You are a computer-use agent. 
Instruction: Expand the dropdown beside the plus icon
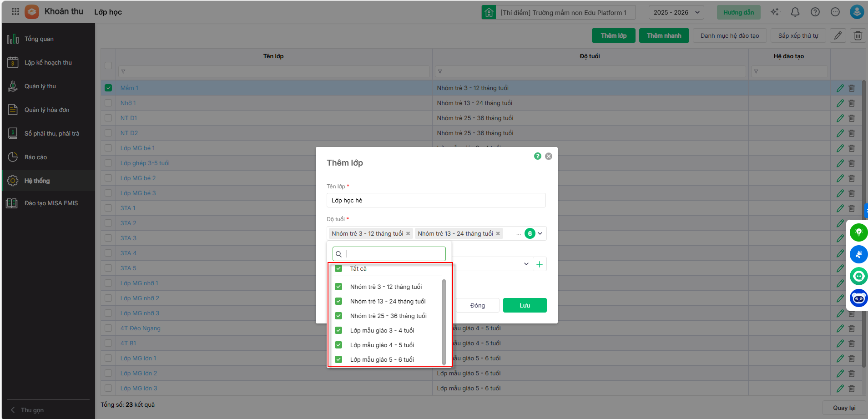(526, 264)
